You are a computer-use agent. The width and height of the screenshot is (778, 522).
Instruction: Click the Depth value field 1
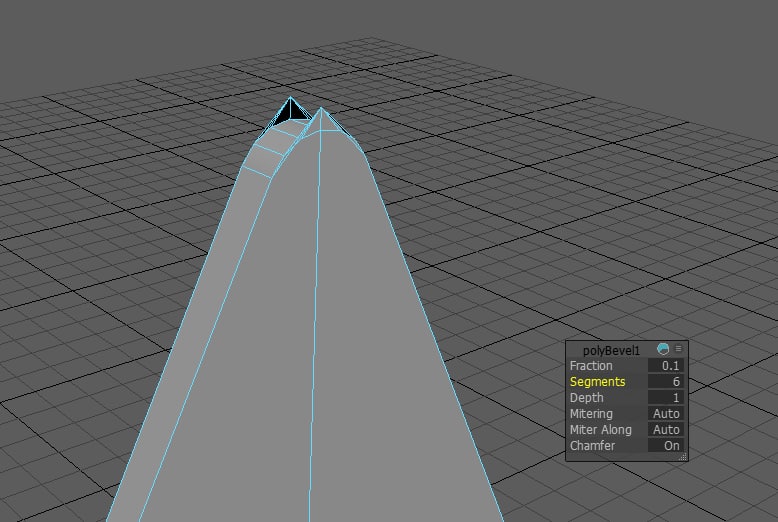point(666,397)
